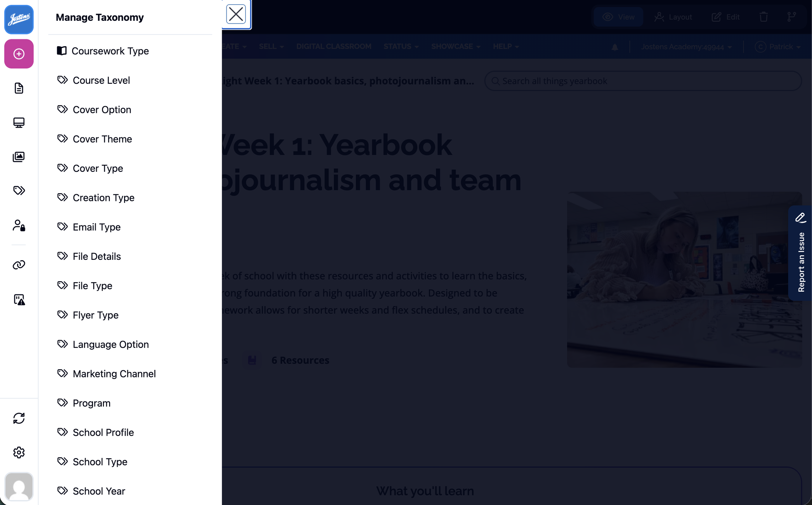812x505 pixels.
Task: Click the notification bell icon
Action: coord(615,47)
